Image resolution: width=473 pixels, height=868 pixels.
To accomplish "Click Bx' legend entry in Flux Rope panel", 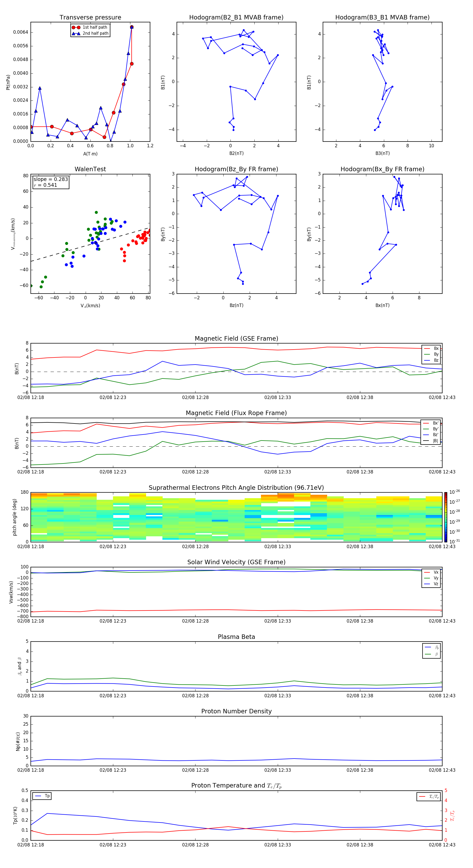I will point(431,423).
